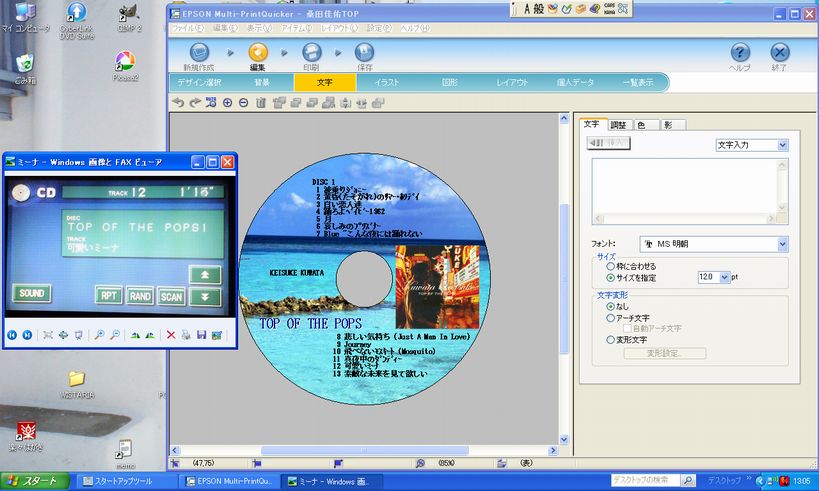Click the horizontal scrollbar thumb under the canvas
The image size is (819, 491).
coord(365,450)
